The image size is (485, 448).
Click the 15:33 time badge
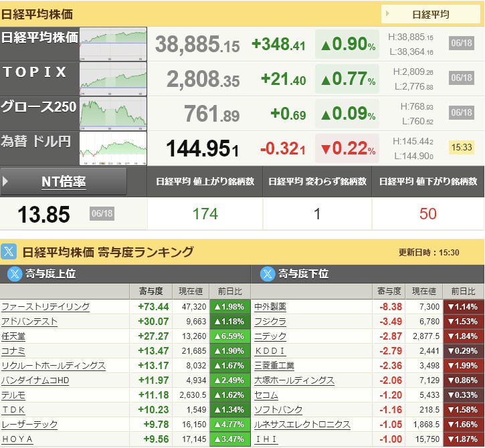coord(462,147)
